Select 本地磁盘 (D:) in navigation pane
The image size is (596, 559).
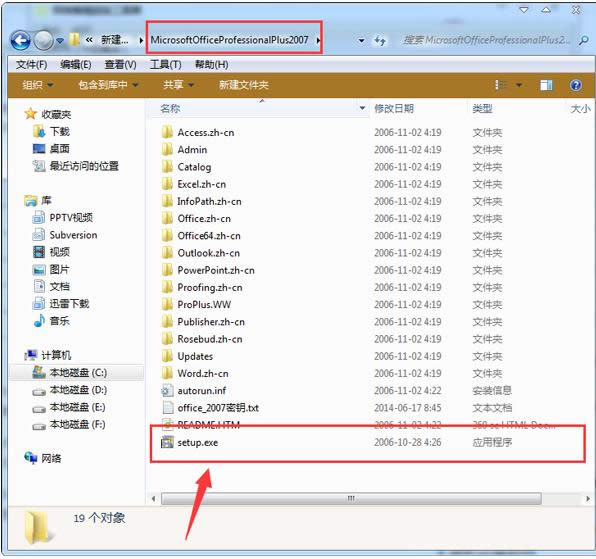click(x=78, y=390)
